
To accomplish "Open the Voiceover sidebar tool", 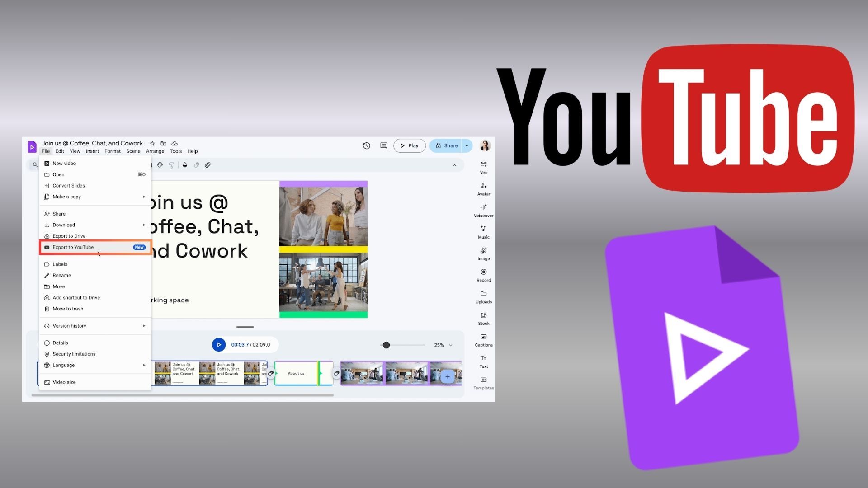I will pos(484,211).
